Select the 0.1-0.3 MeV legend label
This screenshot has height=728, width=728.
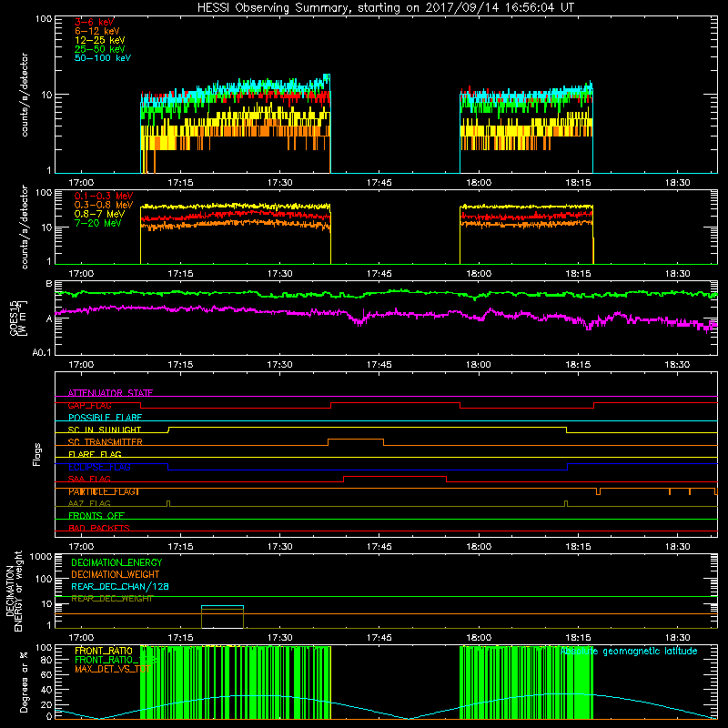pyautogui.click(x=104, y=196)
